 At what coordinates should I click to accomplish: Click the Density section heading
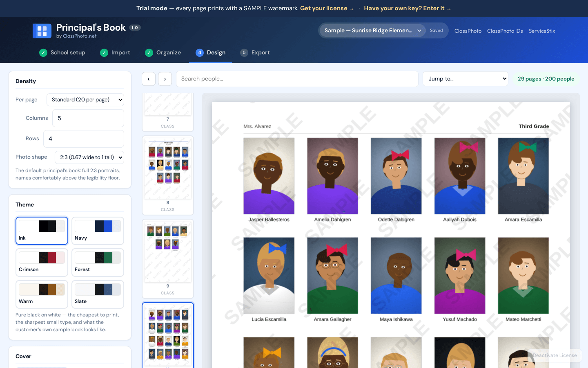click(x=26, y=81)
